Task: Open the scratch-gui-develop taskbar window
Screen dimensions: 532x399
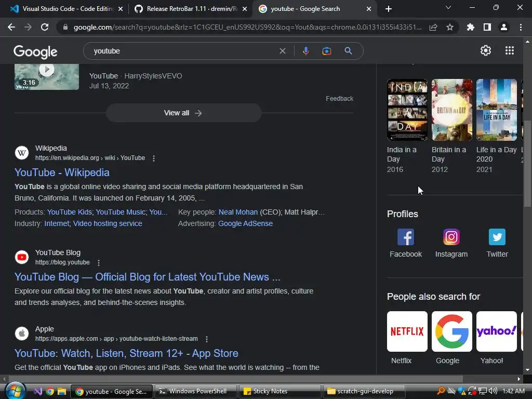Action: click(x=364, y=392)
